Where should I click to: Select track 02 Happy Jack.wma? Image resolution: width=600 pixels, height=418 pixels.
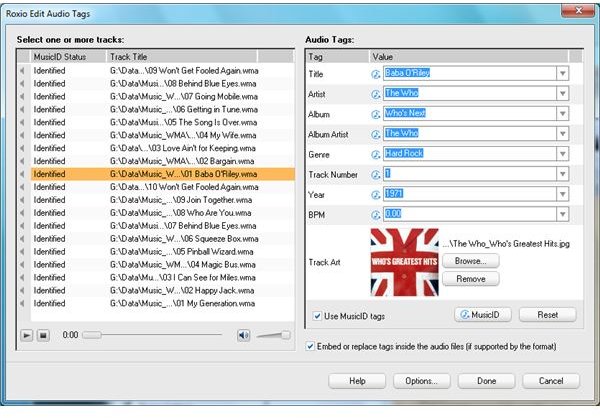tap(163, 291)
